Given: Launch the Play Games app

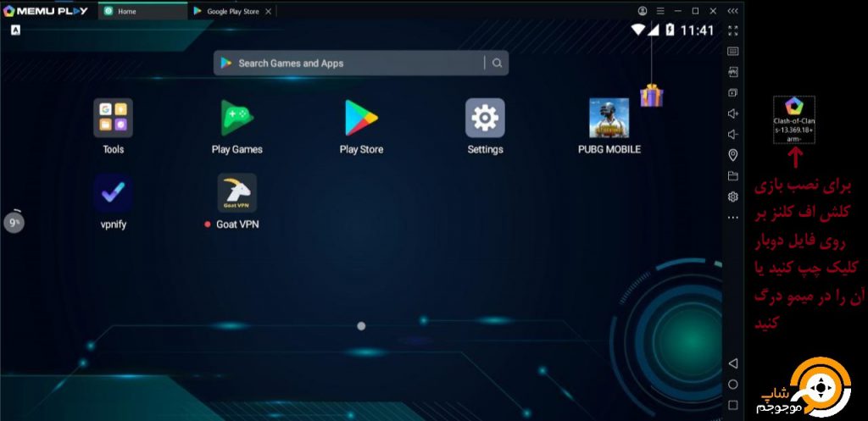Looking at the screenshot, I should pos(237,118).
